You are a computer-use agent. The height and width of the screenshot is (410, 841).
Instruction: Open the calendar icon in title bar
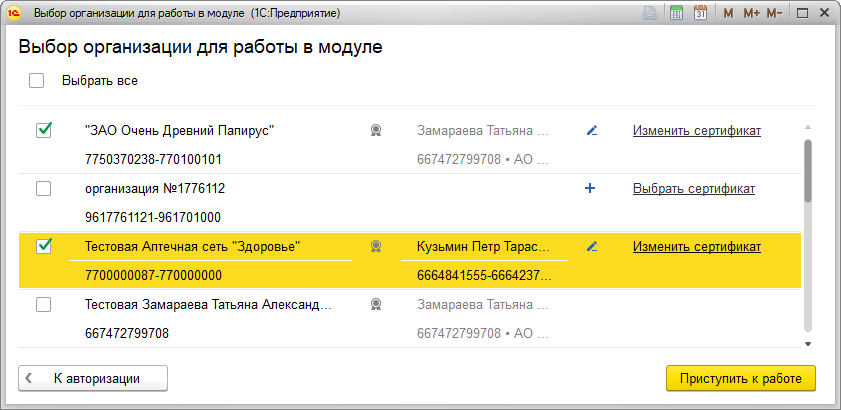pos(700,14)
